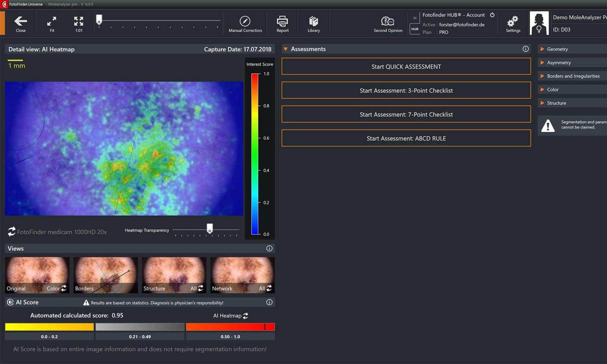Click the patient ID D03 text
The width and height of the screenshot is (607, 364).
(x=561, y=30)
